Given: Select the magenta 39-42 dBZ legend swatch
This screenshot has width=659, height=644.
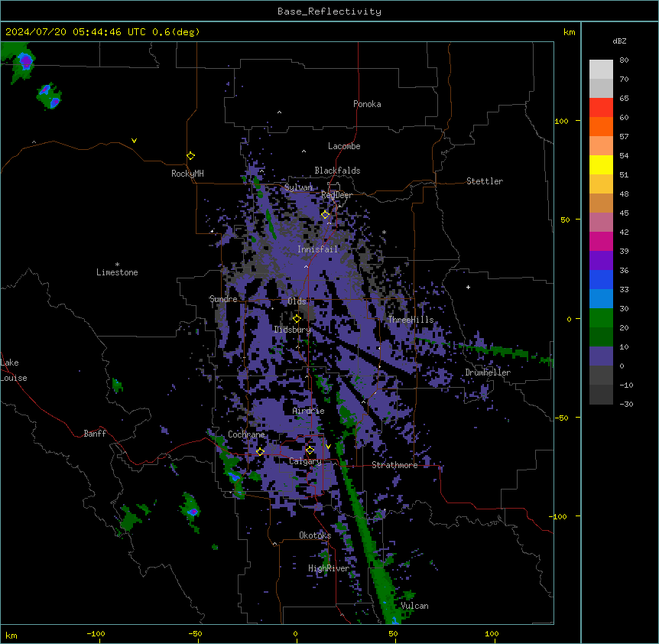Looking at the screenshot, I should coord(601,241).
